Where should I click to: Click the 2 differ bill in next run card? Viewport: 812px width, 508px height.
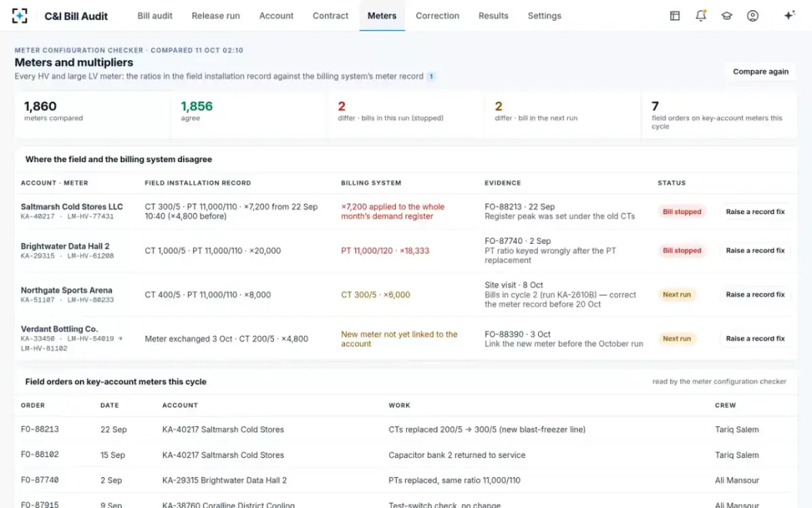point(563,114)
